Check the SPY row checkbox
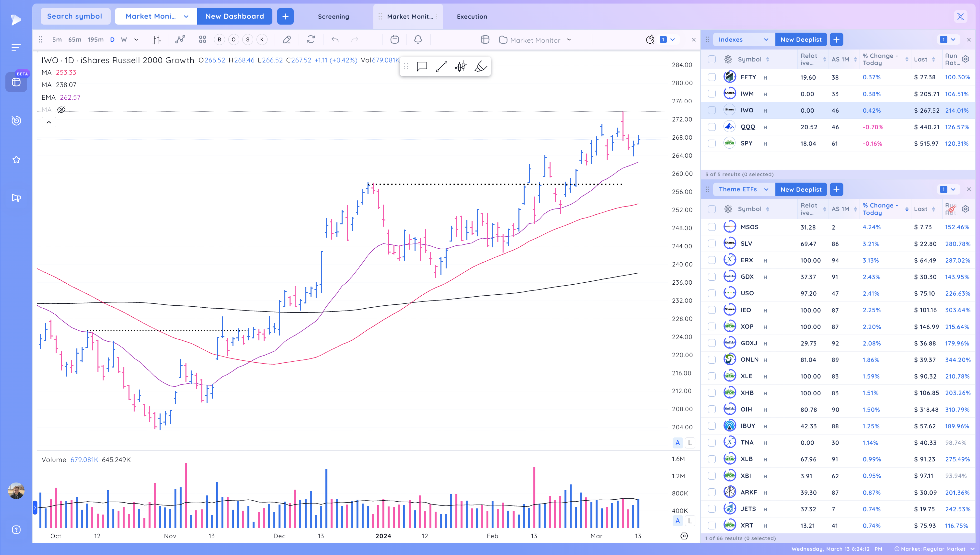The width and height of the screenshot is (980, 555). coord(712,144)
